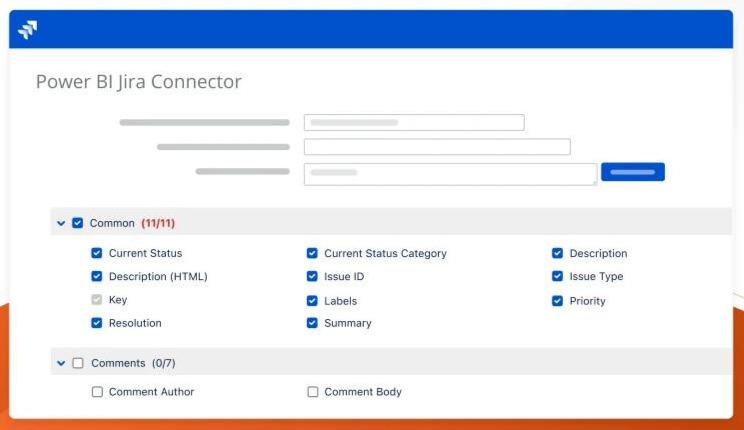Uncheck the Current Status Category checkbox
This screenshot has width=744, height=430.
tap(312, 253)
